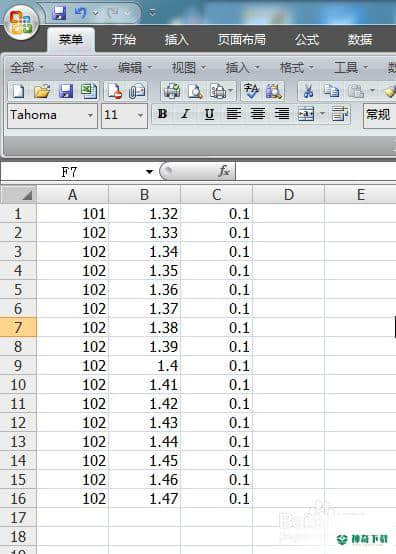This screenshot has width=396, height=554.
Task: Click the Save As Excel icon
Action: [x=89, y=91]
